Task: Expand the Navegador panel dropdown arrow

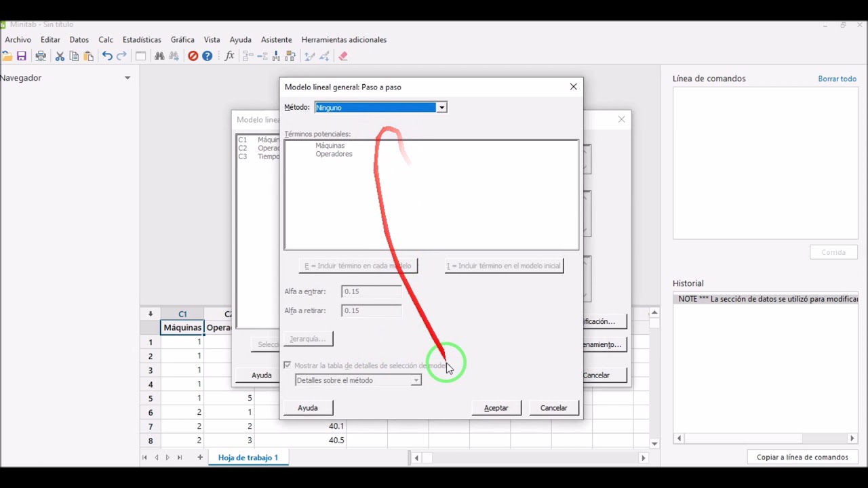Action: pyautogui.click(x=127, y=78)
